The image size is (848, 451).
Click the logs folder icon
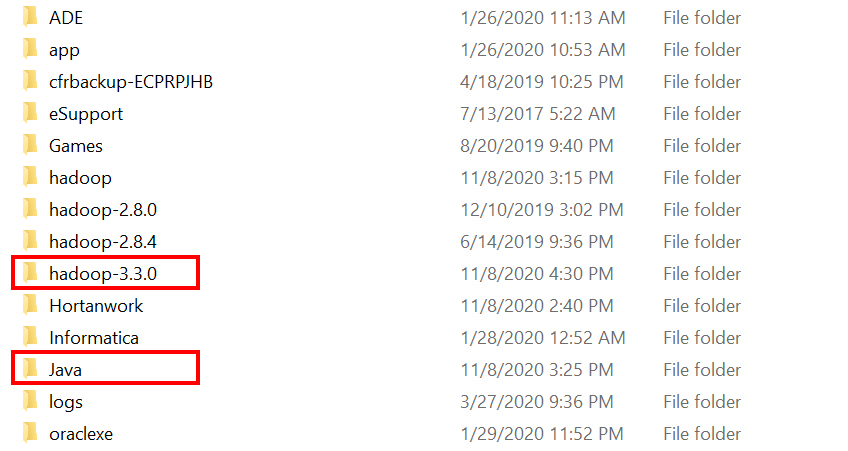click(x=30, y=402)
